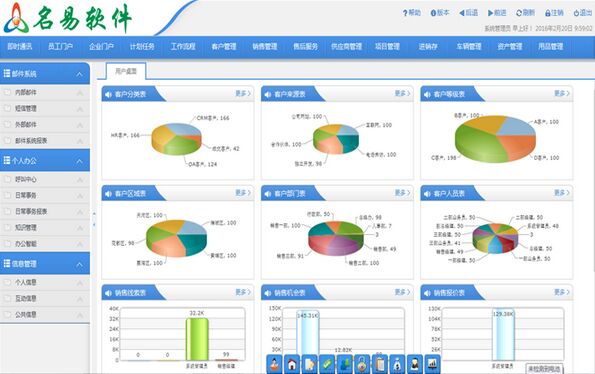The image size is (595, 374).
Task: Click 更多 in the 客户分类表 panel
Action: pyautogui.click(x=243, y=94)
